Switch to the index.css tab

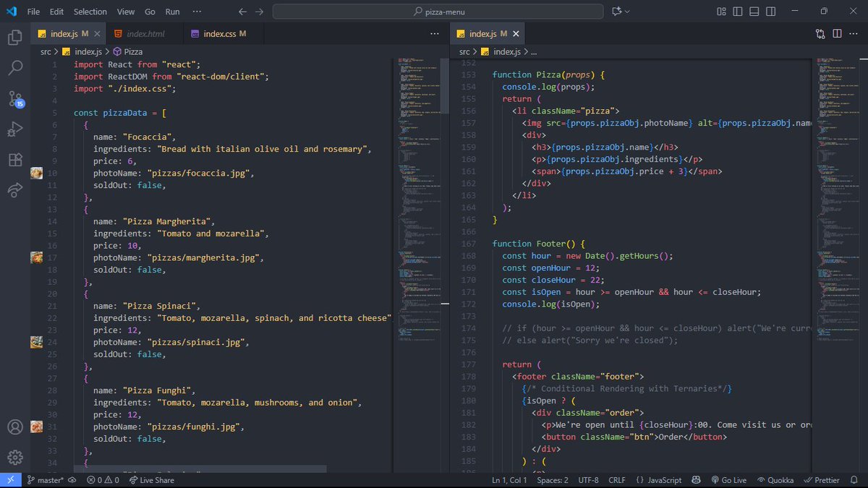point(223,33)
